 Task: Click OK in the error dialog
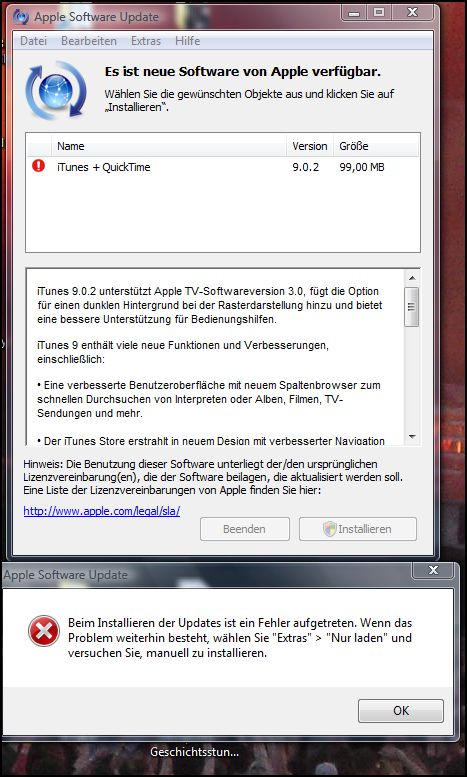click(401, 711)
